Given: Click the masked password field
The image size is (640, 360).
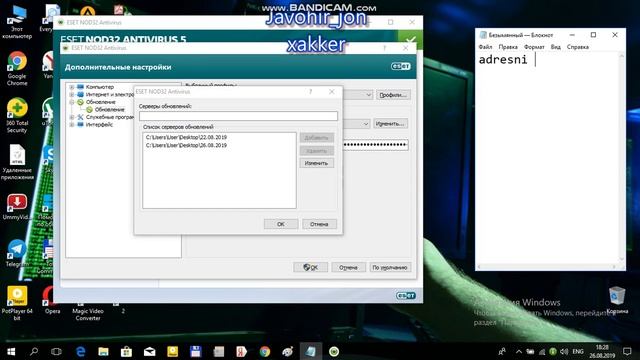Looking at the screenshot, I should coord(376,144).
